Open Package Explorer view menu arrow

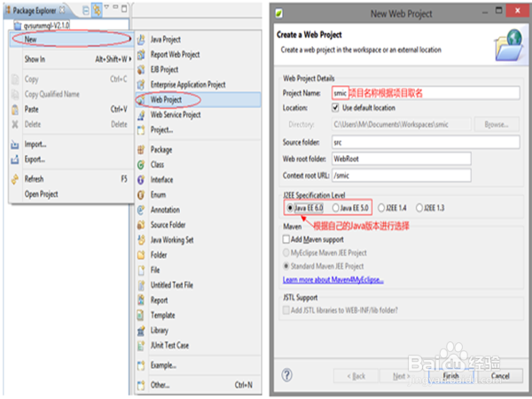(106, 7)
